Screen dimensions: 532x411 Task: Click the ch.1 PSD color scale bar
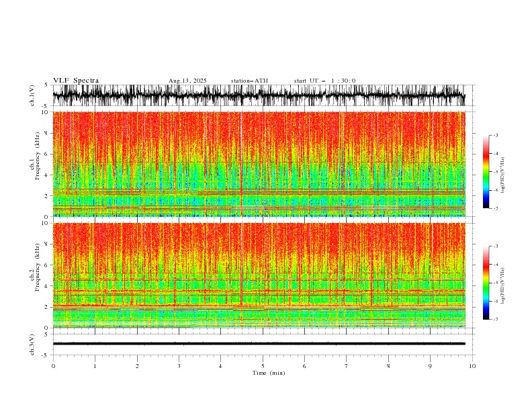(486, 172)
